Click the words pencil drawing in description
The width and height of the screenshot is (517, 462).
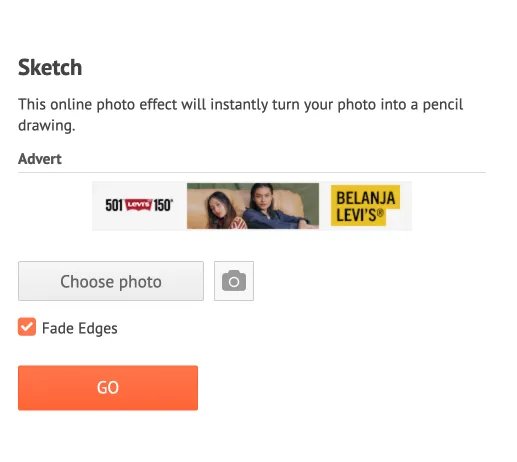443,105
